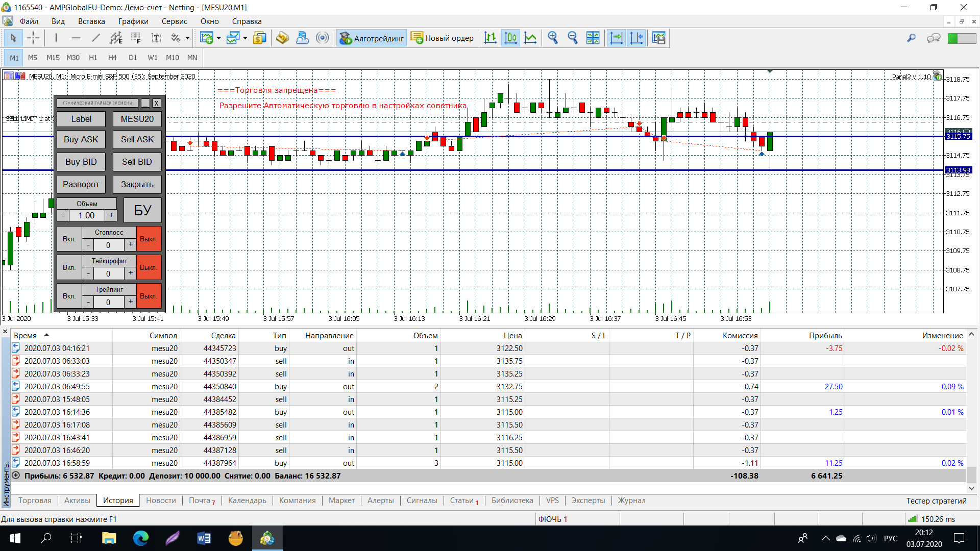Click the zoom out magnifier icon
980x551 pixels.
(573, 38)
